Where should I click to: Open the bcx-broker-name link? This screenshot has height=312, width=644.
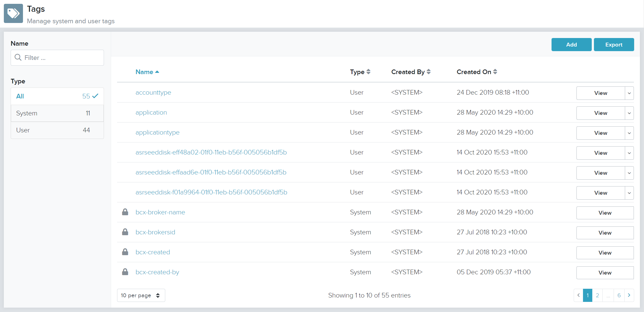[160, 212]
